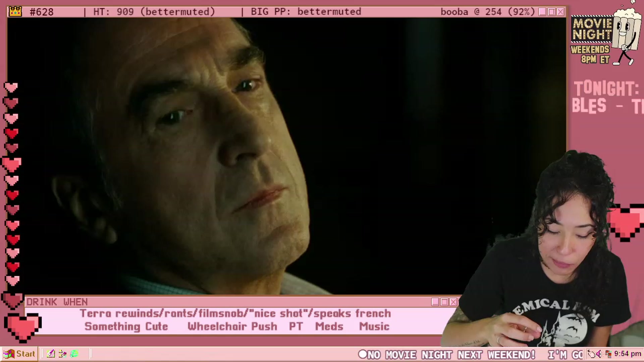Click the 'booba @ 254 (92%)' text

tap(488, 12)
